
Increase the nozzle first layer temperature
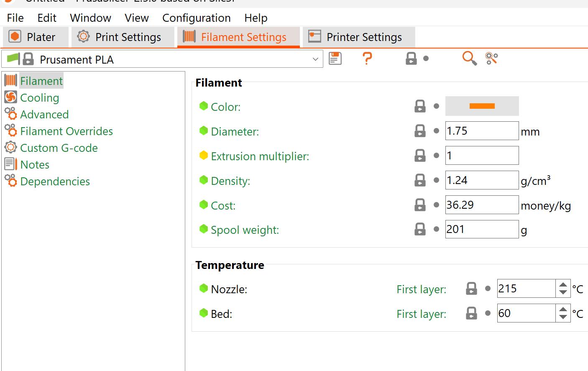click(x=563, y=285)
